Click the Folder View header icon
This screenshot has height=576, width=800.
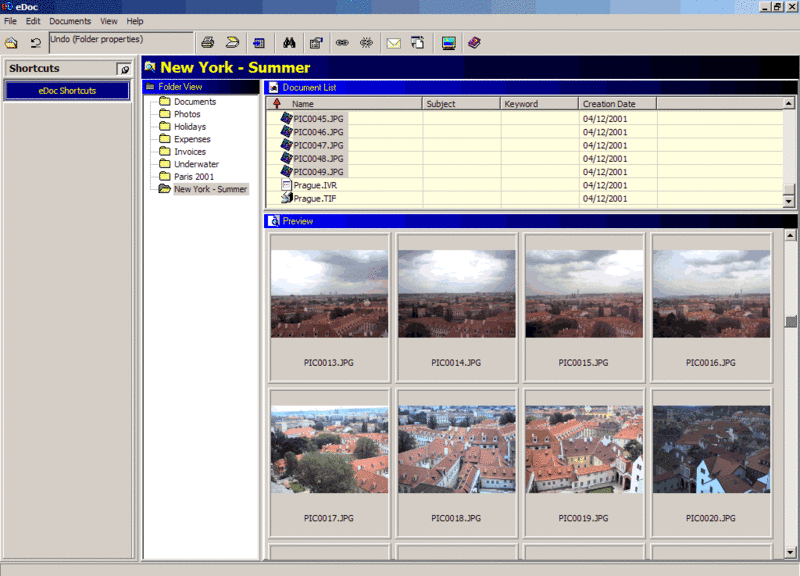coord(150,87)
